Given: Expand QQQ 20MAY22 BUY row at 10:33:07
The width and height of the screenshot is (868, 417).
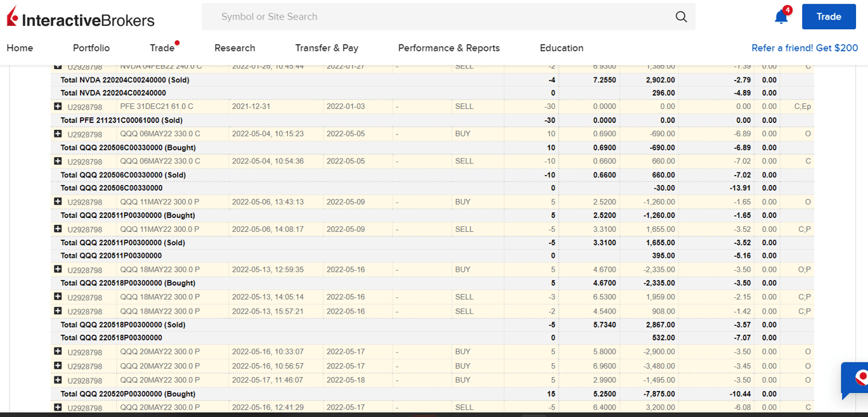Looking at the screenshot, I should pos(58,352).
